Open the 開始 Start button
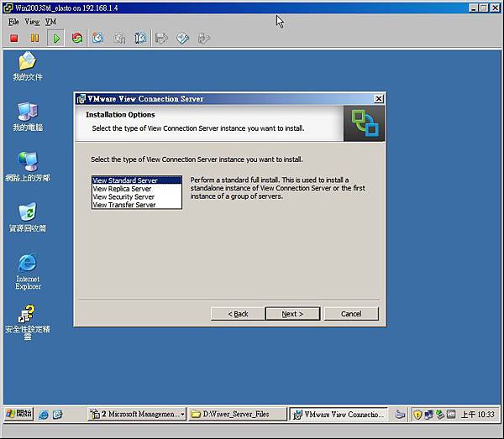 [x=19, y=414]
